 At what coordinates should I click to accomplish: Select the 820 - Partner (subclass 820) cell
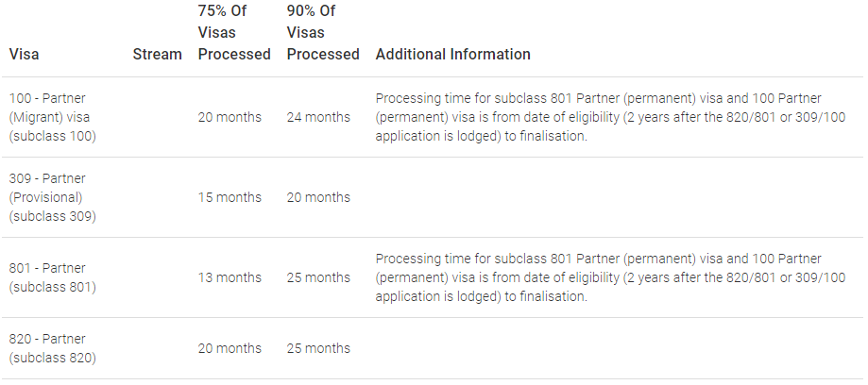tap(53, 348)
